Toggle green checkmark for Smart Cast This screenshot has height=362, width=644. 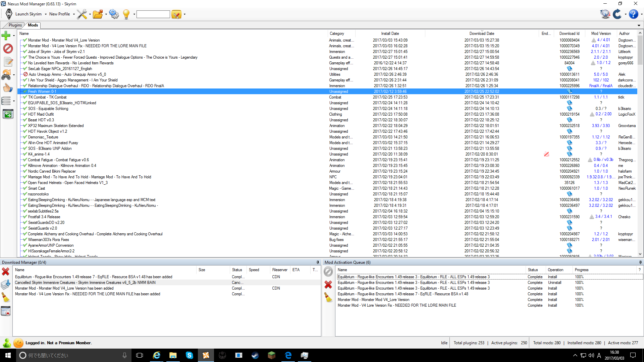(25, 188)
